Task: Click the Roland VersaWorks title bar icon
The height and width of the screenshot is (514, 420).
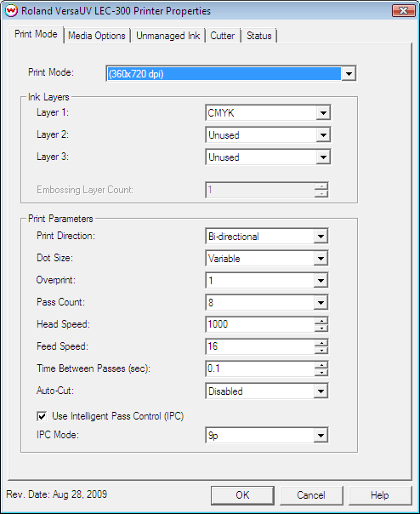Action: pyautogui.click(x=11, y=11)
